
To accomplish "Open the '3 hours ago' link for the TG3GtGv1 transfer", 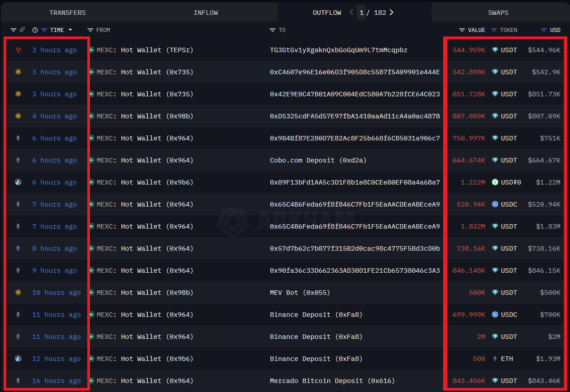I will pos(54,50).
